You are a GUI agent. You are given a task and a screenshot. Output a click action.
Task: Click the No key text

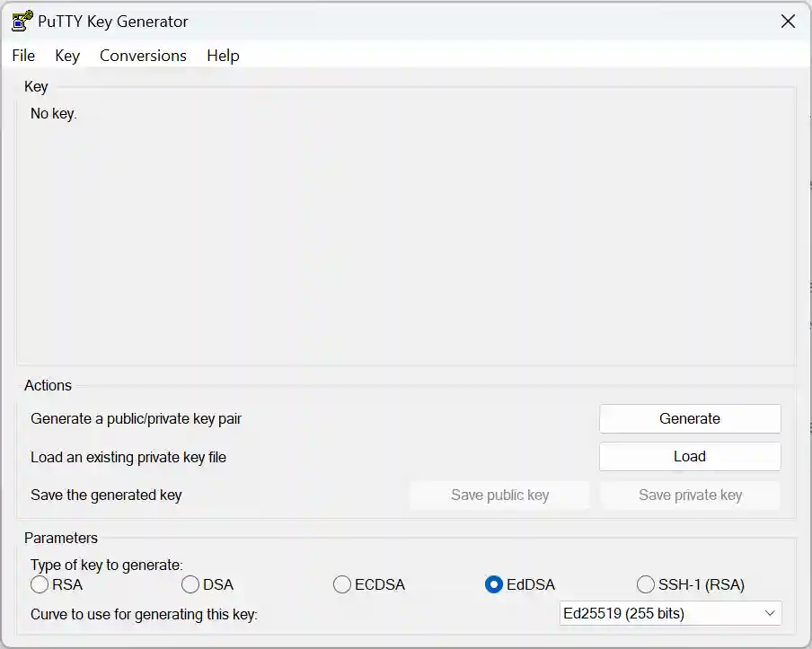point(52,113)
